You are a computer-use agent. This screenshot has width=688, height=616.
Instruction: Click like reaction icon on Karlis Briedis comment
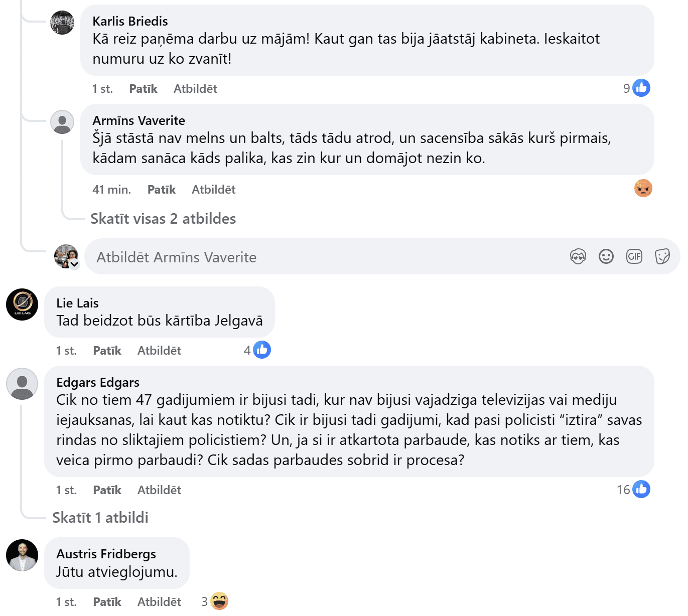click(x=641, y=88)
